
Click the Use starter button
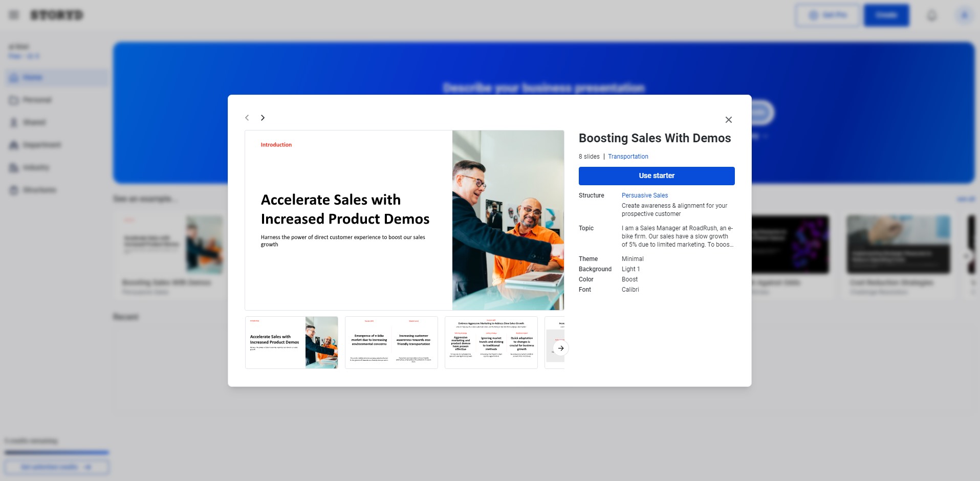[657, 176]
